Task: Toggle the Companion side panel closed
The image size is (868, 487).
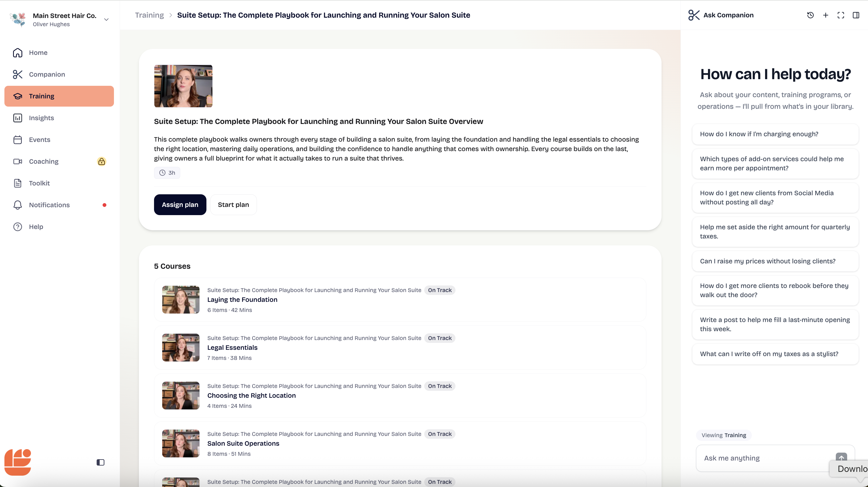Action: coord(856,15)
